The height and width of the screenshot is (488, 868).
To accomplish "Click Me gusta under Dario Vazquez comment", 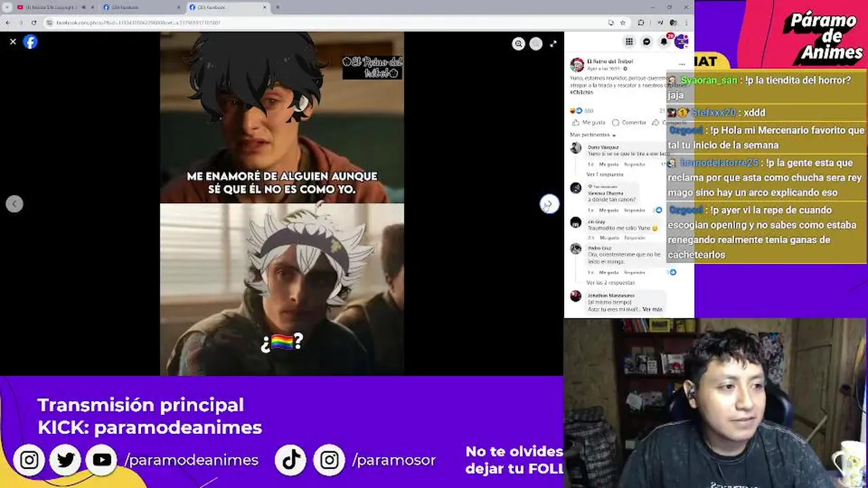I will point(609,164).
